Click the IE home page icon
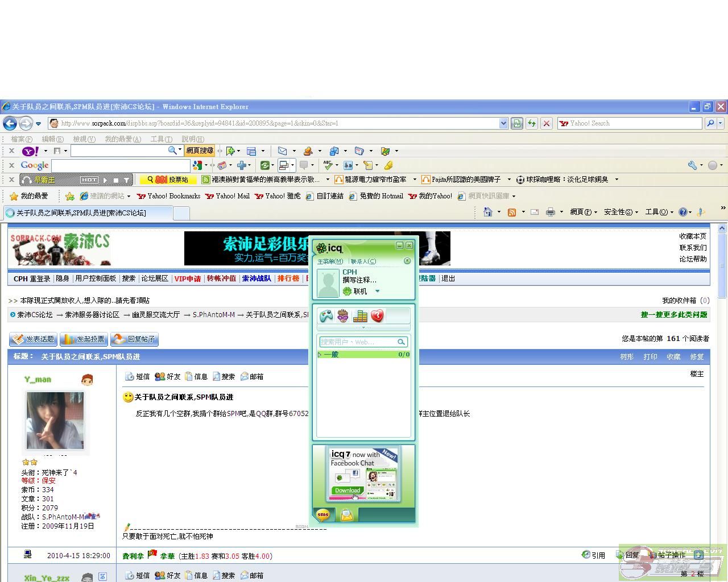Viewport: 728px width, 582px height. coord(487,212)
